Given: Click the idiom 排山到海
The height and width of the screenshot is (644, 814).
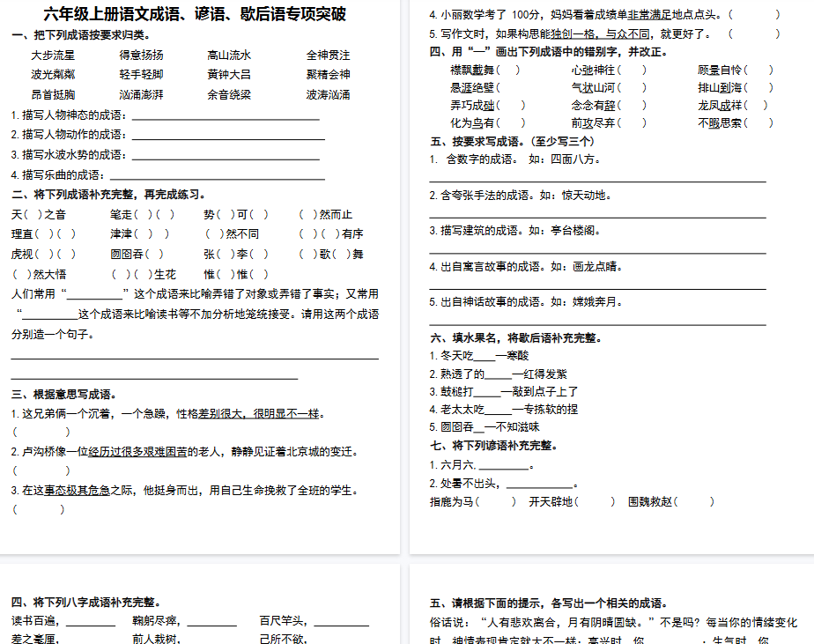Looking at the screenshot, I should pyautogui.click(x=720, y=88).
